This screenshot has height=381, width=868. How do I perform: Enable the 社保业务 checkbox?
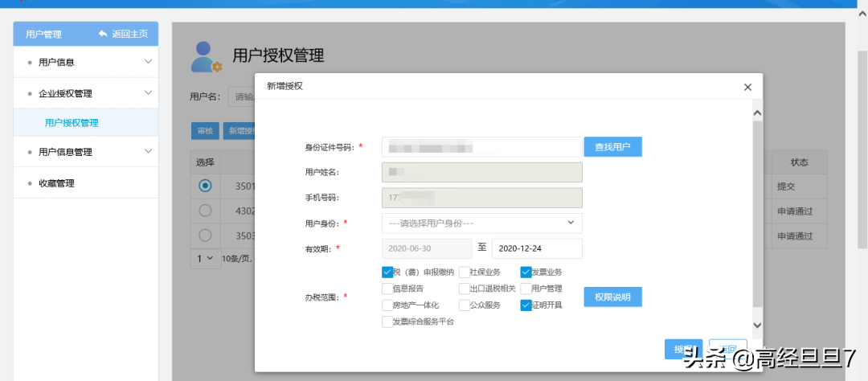[x=465, y=272]
